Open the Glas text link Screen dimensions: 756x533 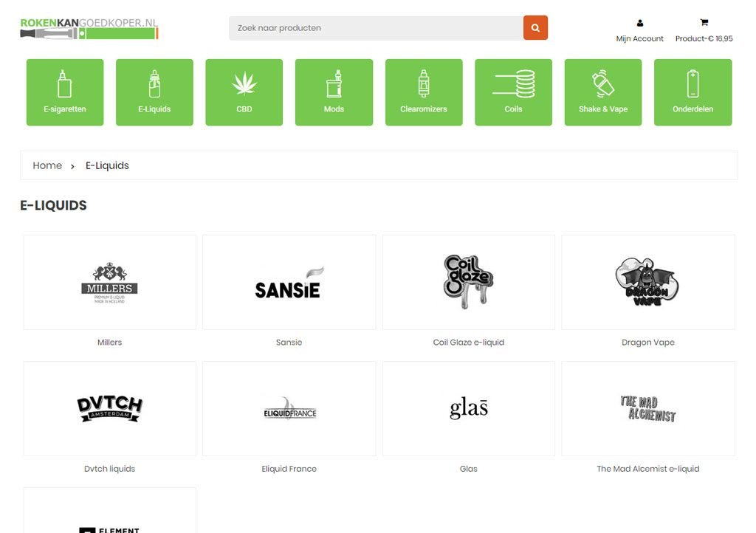click(469, 469)
